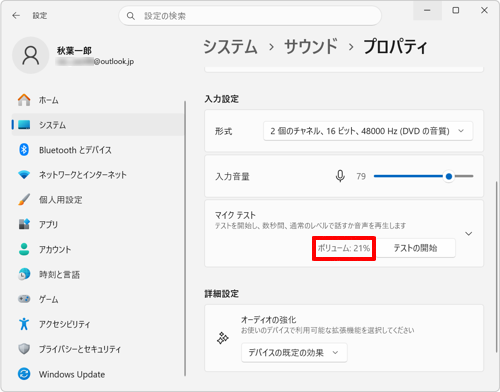Expand the マイク テスト section chevron
The height and width of the screenshot is (392, 500).
(468, 233)
